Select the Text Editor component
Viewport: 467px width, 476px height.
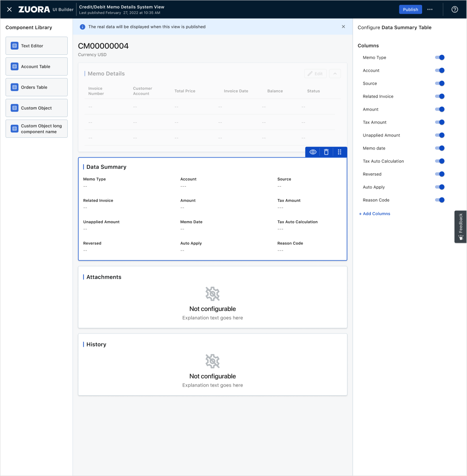pos(37,46)
